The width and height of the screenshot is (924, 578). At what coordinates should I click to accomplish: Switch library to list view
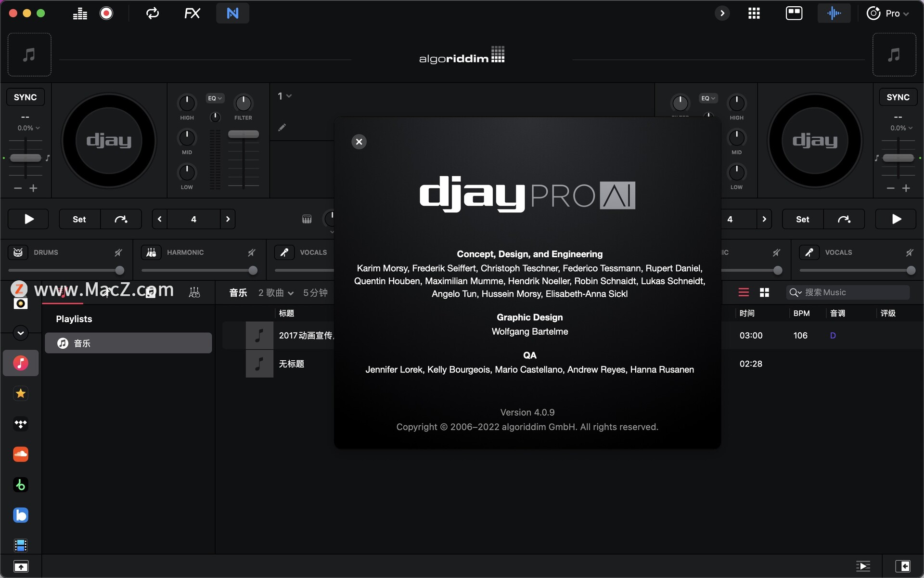(x=744, y=292)
